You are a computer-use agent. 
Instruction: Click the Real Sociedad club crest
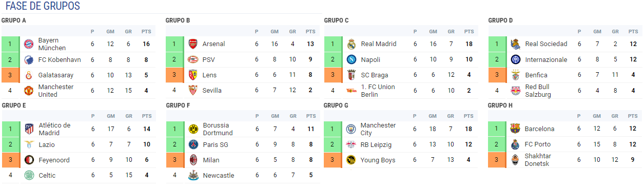516,44
